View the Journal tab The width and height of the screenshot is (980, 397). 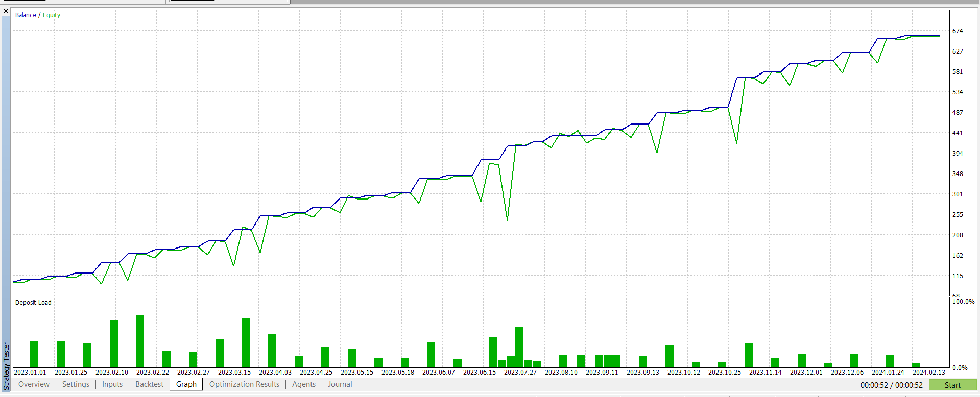tap(340, 384)
